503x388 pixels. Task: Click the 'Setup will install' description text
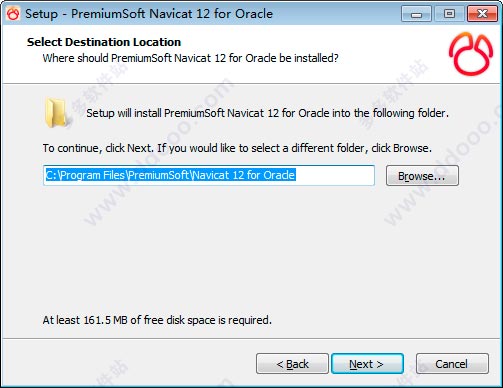pyautogui.click(x=267, y=113)
